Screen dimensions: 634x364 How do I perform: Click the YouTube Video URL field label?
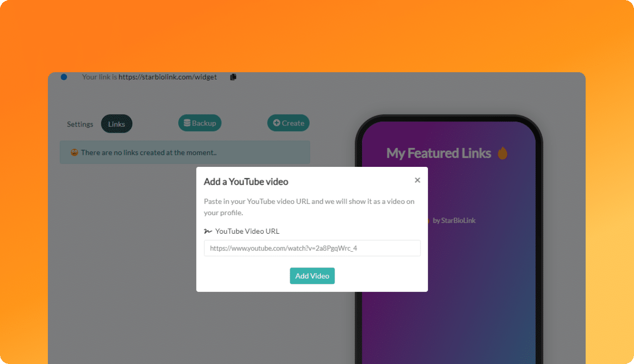point(247,231)
